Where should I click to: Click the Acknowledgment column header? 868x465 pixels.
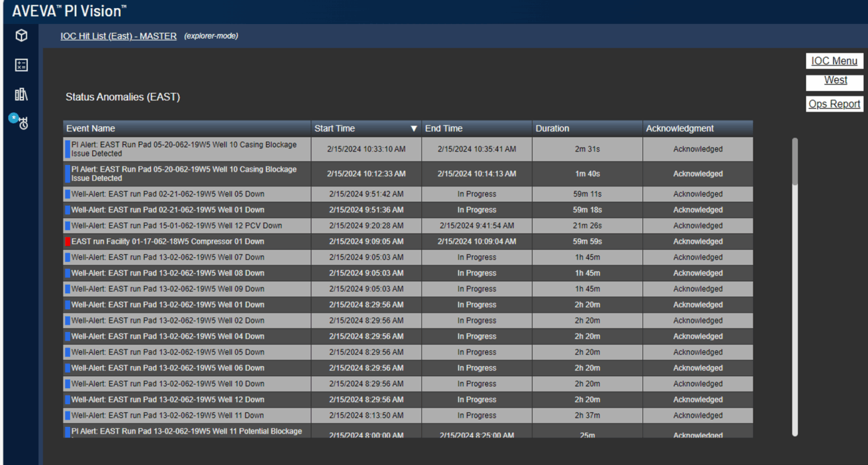(x=679, y=129)
